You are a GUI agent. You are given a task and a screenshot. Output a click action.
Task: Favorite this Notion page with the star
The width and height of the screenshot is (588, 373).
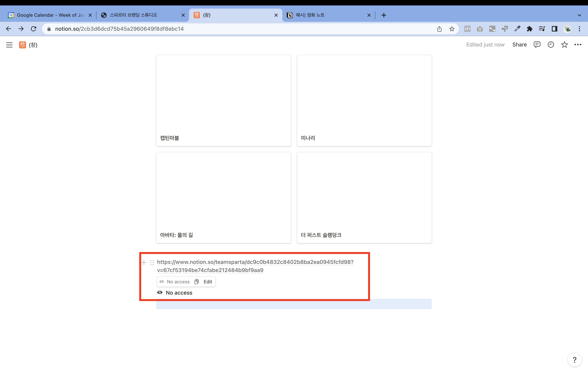coord(564,45)
